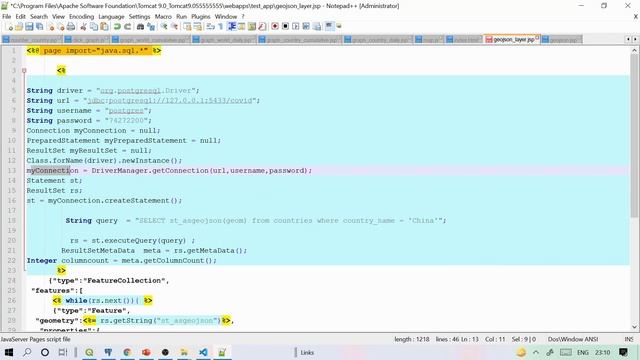Open the Encoding menu
Viewport: 640px width, 360px height.
click(x=81, y=16)
